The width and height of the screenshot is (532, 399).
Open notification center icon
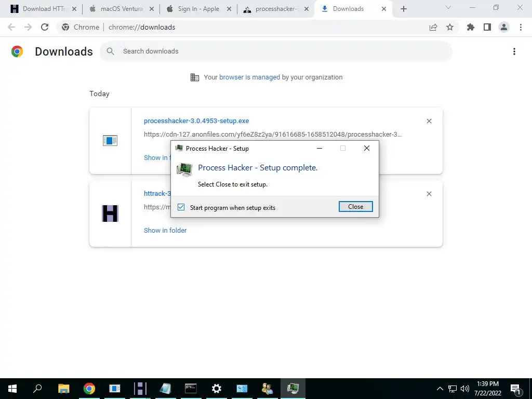tap(516, 389)
